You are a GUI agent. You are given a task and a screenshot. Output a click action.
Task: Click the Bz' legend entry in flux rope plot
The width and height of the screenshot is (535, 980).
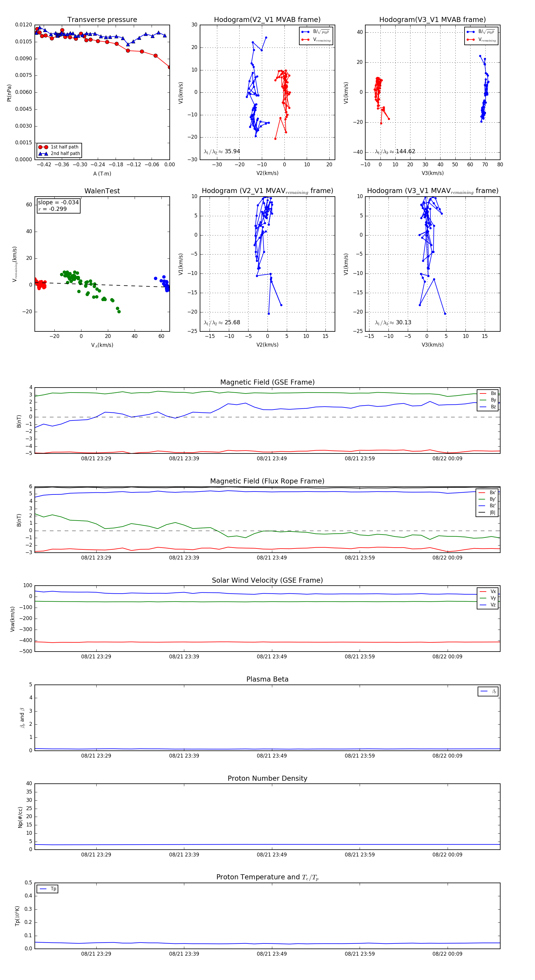tap(487, 506)
